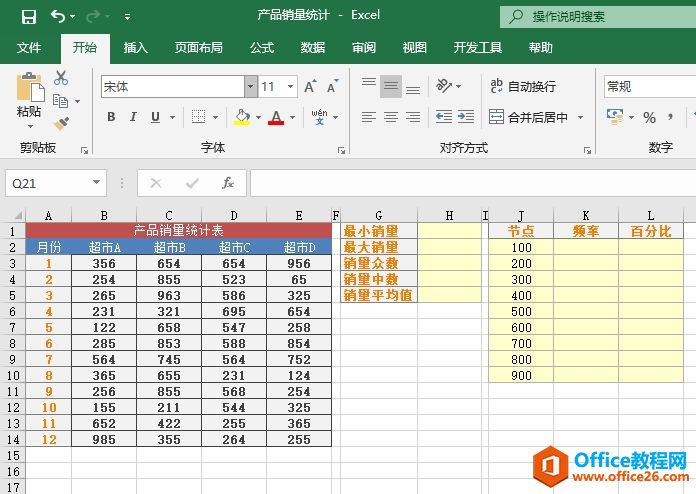The height and width of the screenshot is (494, 696).
Task: Click 合并后居中 merge and center button
Action: [528, 117]
